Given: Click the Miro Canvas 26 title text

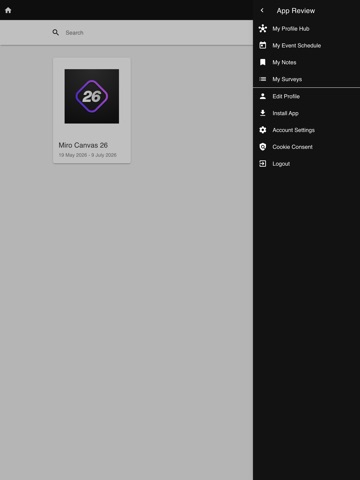Looking at the screenshot, I should 83,145.
